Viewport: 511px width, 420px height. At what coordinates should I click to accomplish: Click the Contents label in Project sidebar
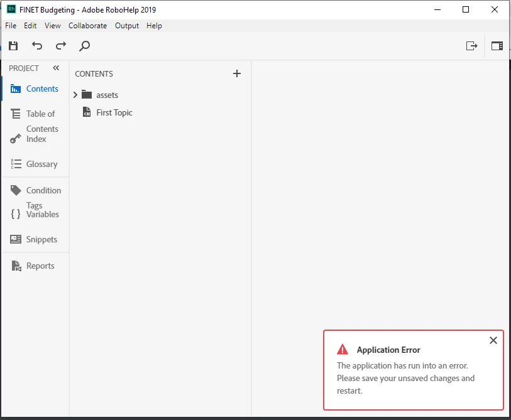click(42, 89)
